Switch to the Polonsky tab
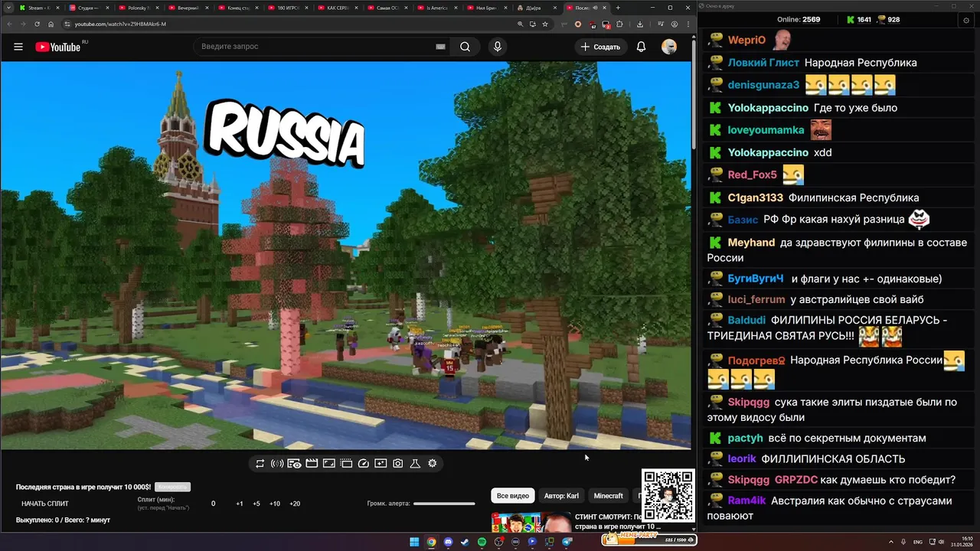 [138, 8]
